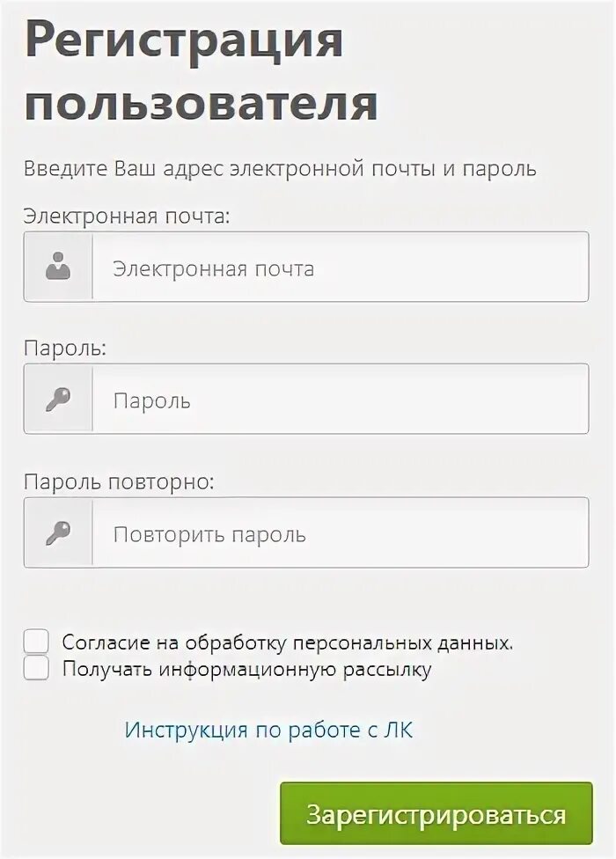Click the Электронная почта placeholder text
616x859 pixels.
pos(213,268)
